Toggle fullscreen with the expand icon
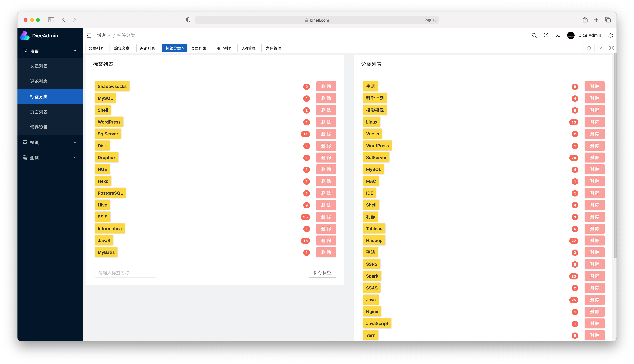This screenshot has height=364, width=634. (x=546, y=36)
